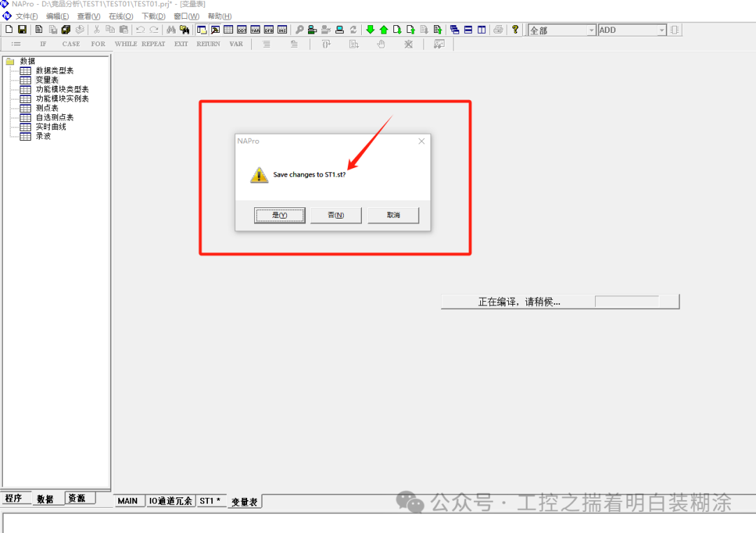Insert WHILE loop from toolbar

(126, 44)
